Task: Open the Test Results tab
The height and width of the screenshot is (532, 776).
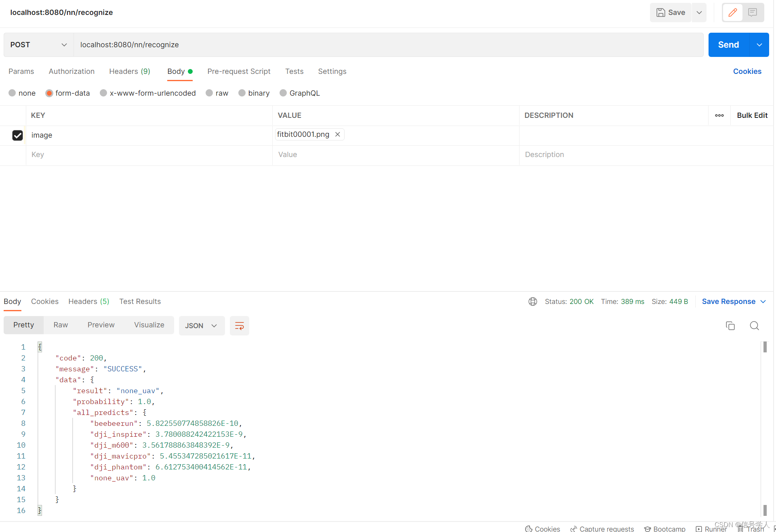Action: tap(140, 302)
